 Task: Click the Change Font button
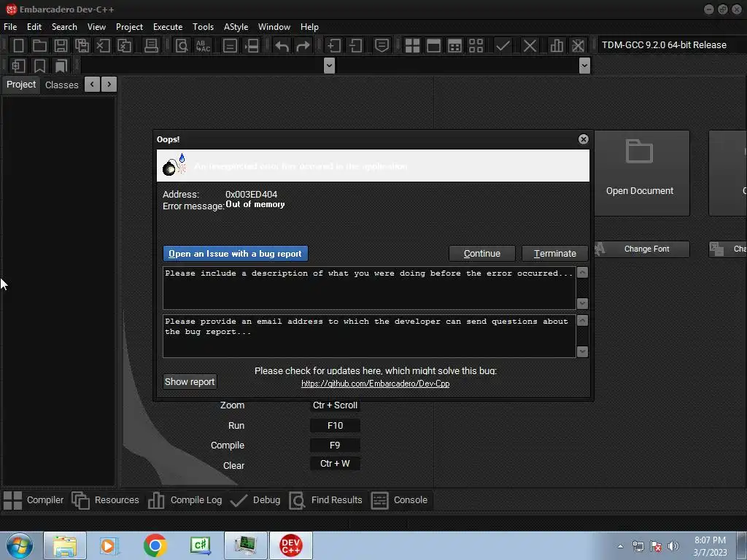point(642,249)
